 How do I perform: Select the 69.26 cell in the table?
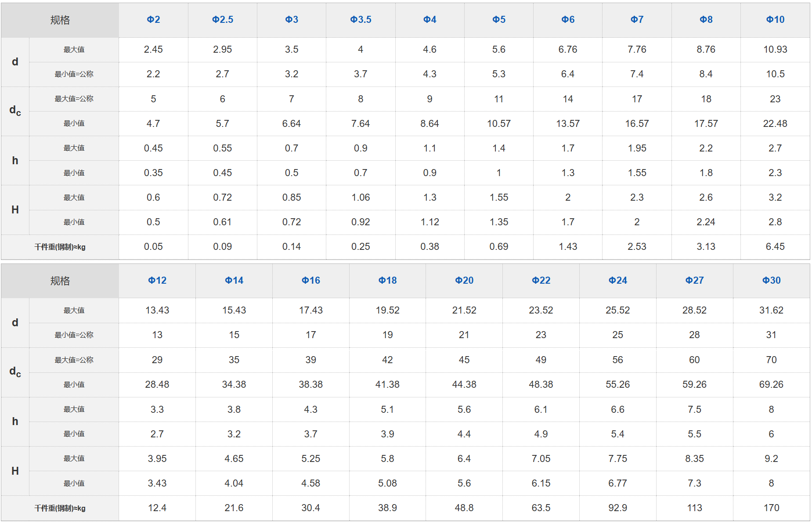click(x=771, y=385)
